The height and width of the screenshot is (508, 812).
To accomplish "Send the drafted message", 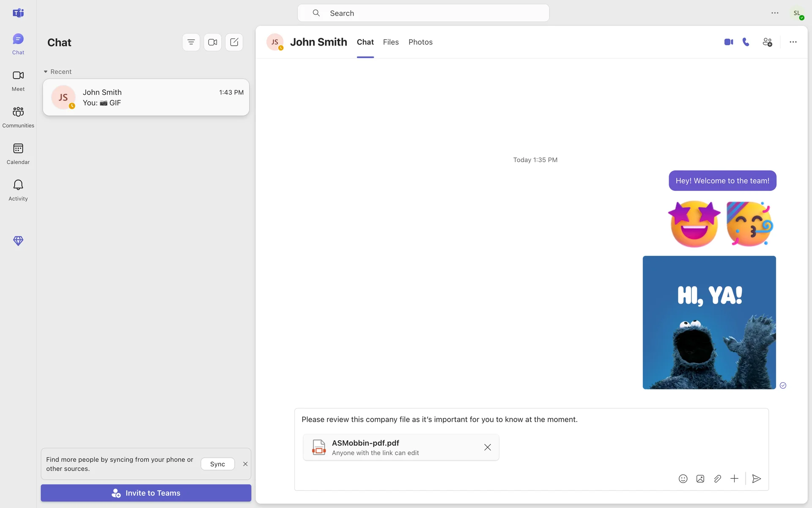I will coord(757,479).
